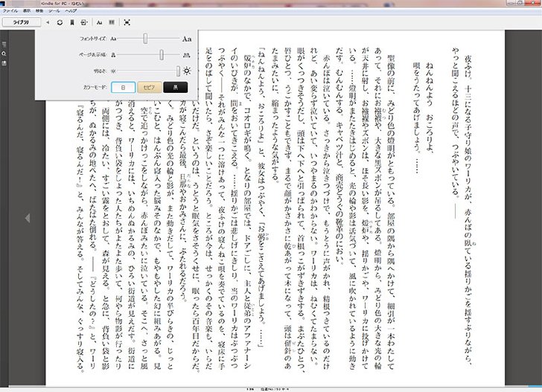
Task: Open the ファイル menu
Action: [10, 11]
